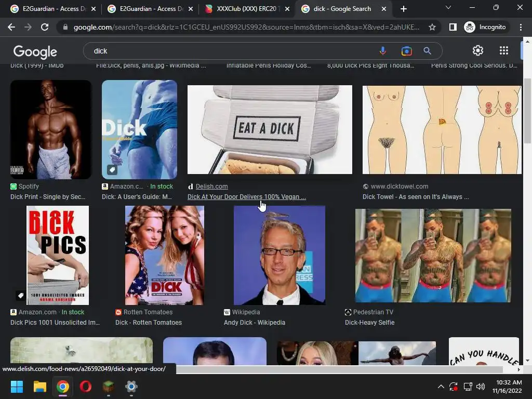Click the horizontal scrollbar at bottom
This screenshot has width=532, height=399.
click(x=339, y=369)
